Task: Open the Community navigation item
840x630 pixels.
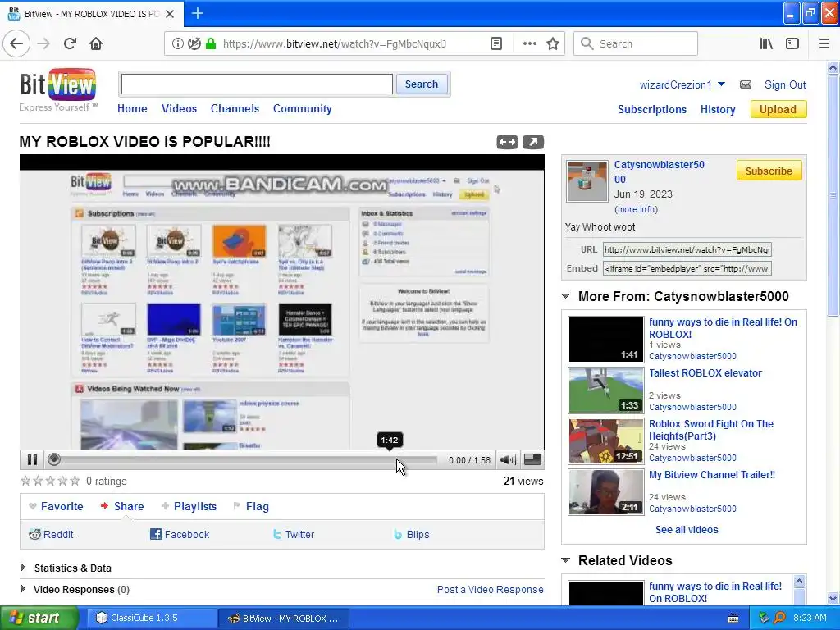Action: click(x=302, y=108)
